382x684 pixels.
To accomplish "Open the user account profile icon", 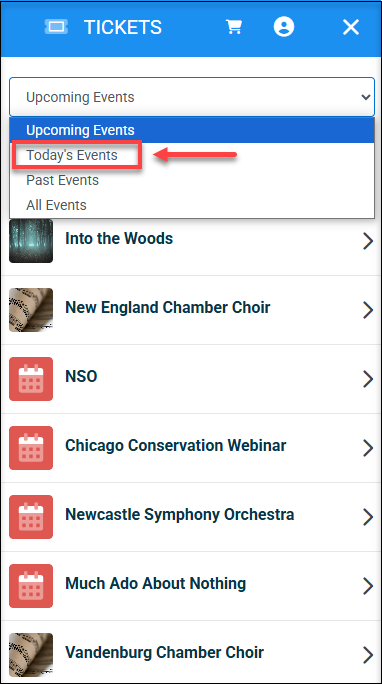I will pos(284,27).
